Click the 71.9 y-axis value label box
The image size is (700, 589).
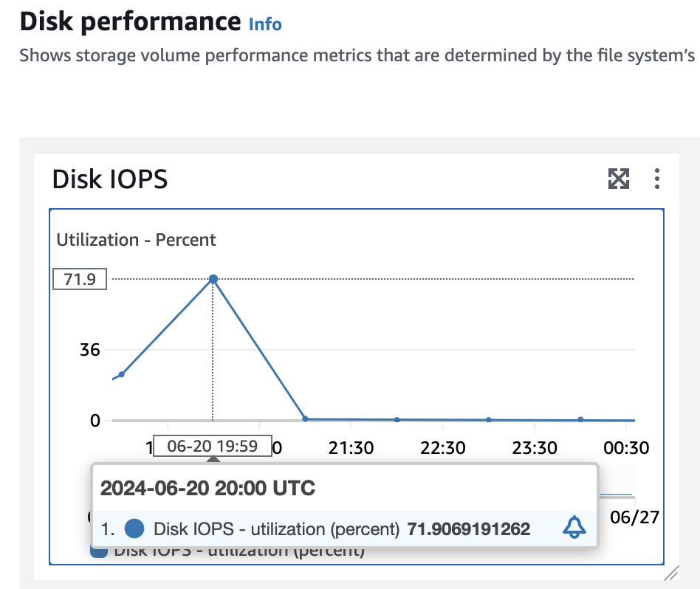pos(80,280)
